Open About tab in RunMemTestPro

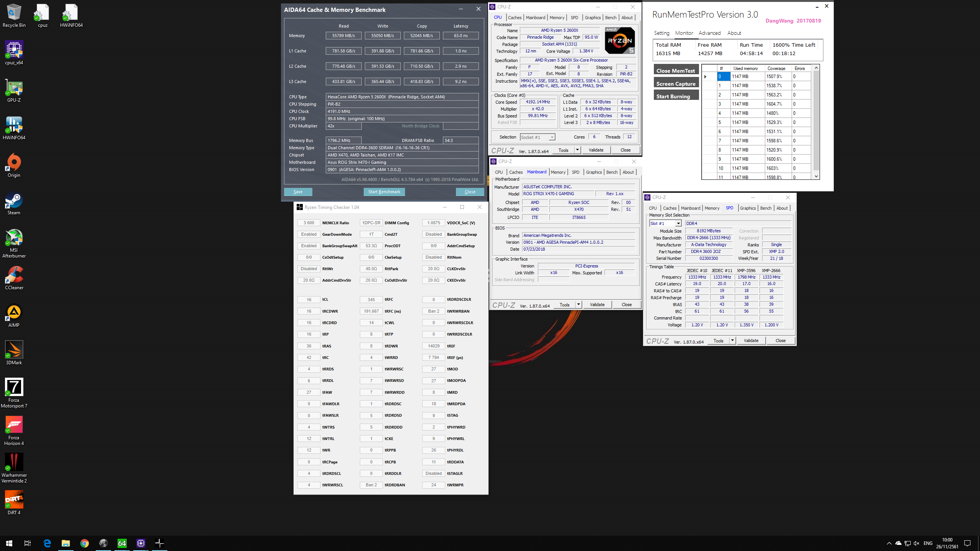pyautogui.click(x=734, y=33)
